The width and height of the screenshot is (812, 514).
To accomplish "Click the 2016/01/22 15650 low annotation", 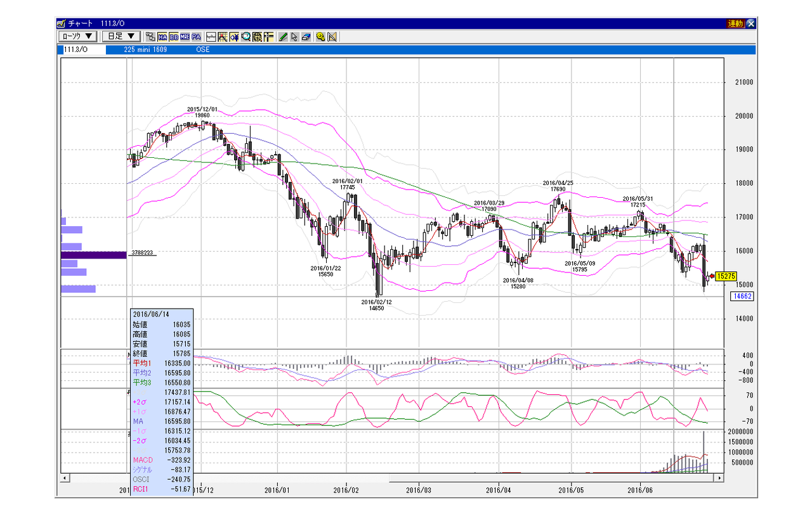I will tap(325, 271).
